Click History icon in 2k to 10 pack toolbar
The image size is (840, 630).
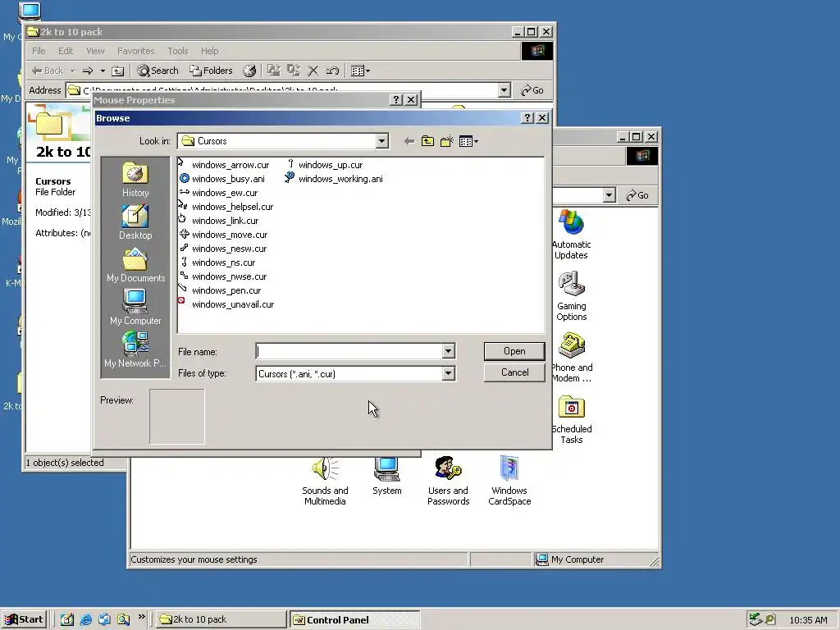pos(249,71)
